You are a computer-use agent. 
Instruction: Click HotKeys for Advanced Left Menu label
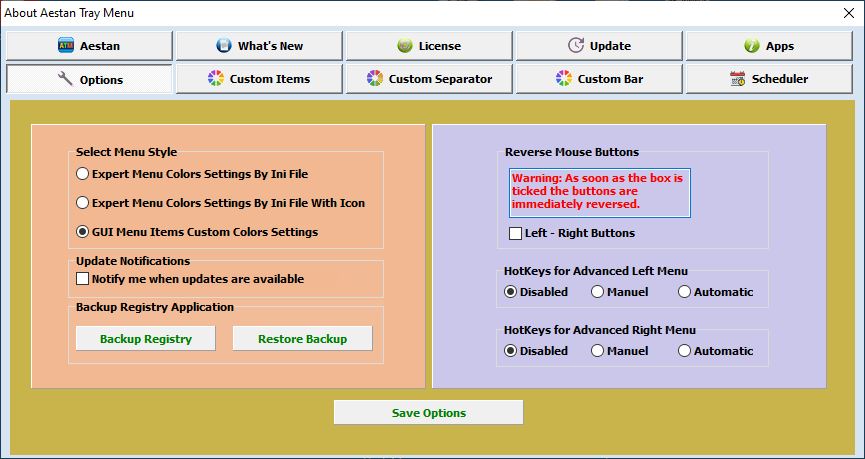click(x=596, y=271)
